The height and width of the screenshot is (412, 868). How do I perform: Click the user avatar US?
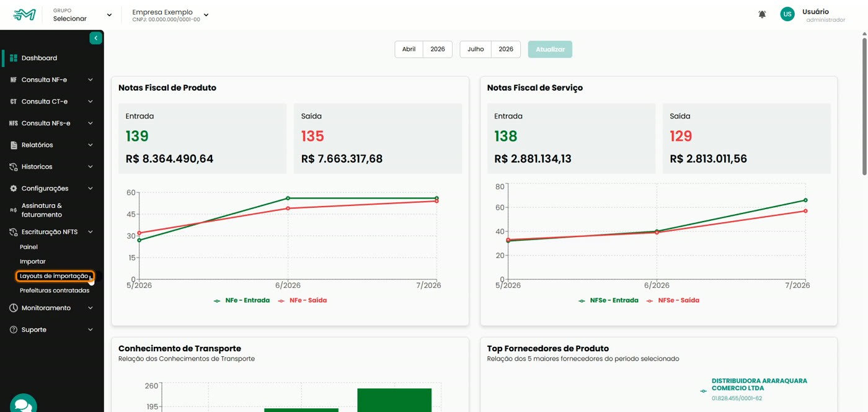point(787,14)
